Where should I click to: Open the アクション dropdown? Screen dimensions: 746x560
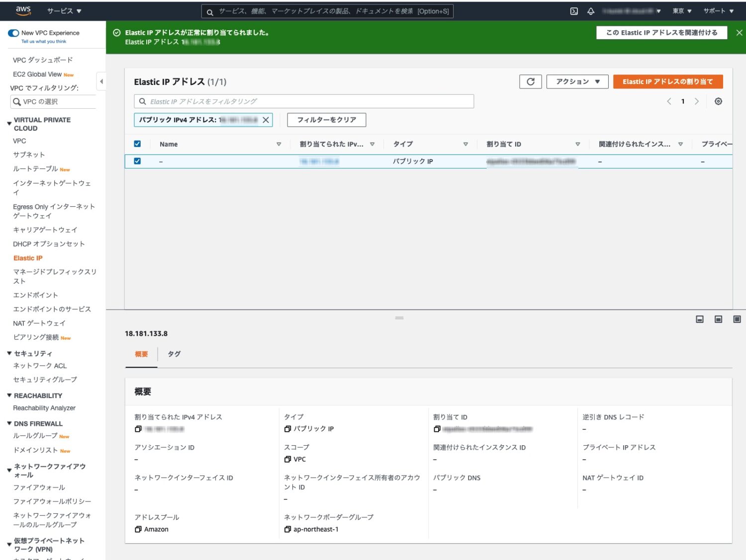pos(577,81)
